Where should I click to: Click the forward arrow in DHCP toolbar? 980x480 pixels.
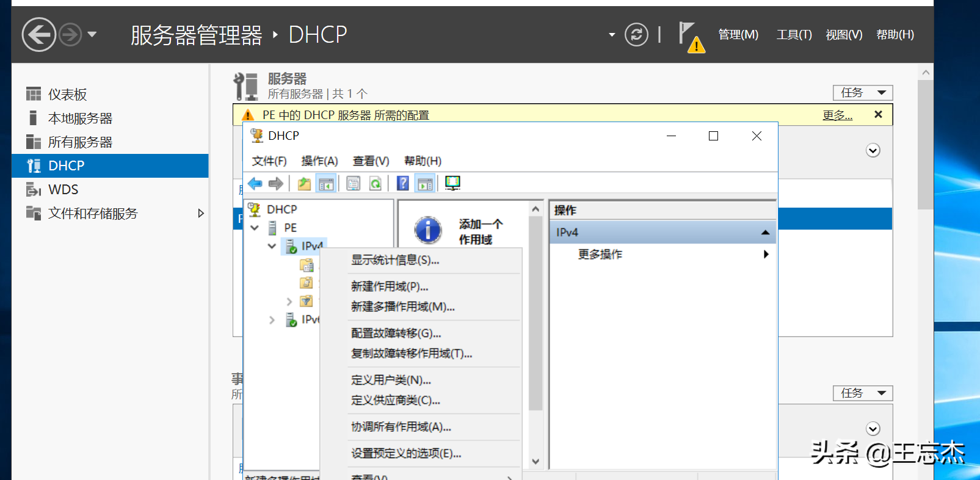coord(276,183)
